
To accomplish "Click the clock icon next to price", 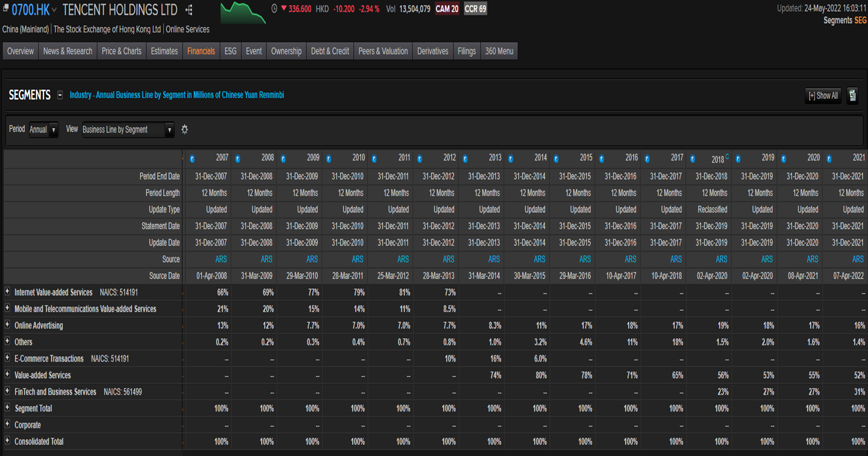I will [274, 9].
